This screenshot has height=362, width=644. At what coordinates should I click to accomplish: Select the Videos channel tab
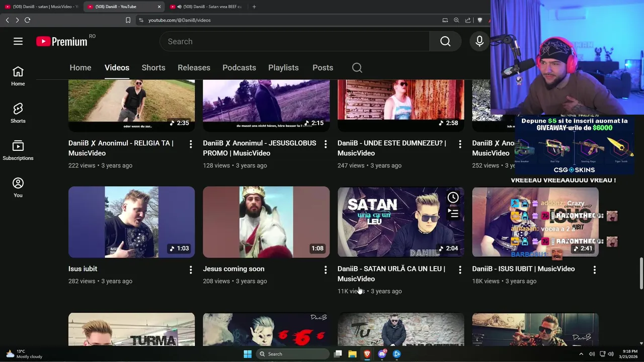click(x=117, y=68)
